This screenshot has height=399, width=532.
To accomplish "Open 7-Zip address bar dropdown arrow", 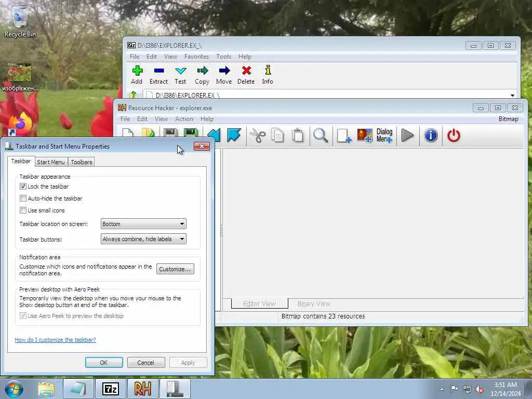I will point(512,96).
